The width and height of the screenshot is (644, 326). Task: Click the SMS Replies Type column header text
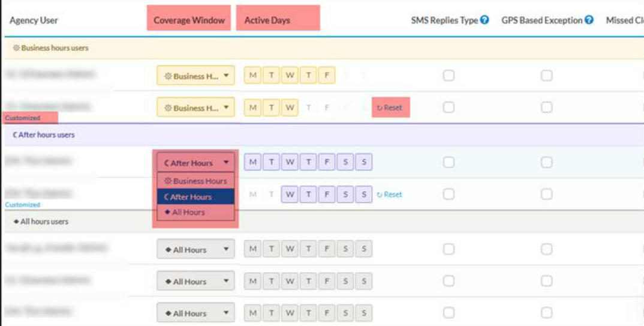coord(444,20)
